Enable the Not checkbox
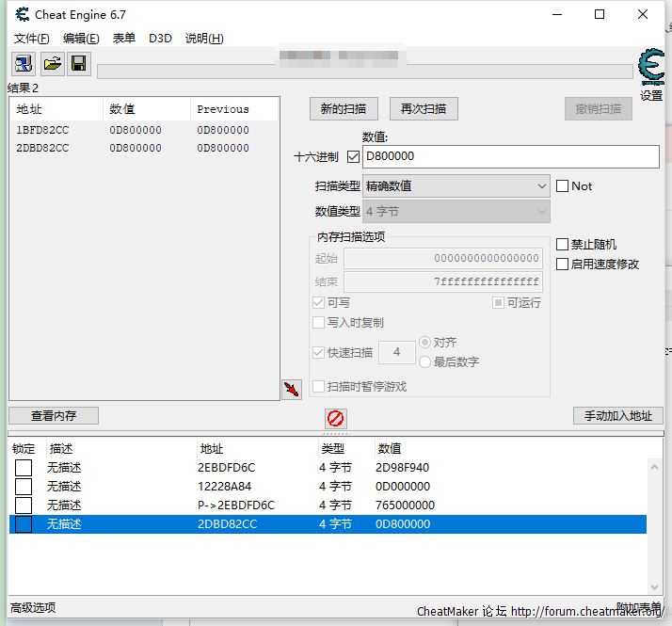The width and height of the screenshot is (672, 626). click(563, 186)
